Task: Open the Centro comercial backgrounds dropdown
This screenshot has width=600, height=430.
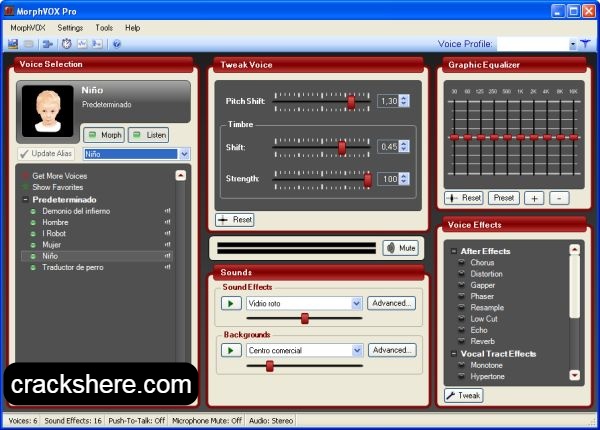Action: [x=357, y=350]
